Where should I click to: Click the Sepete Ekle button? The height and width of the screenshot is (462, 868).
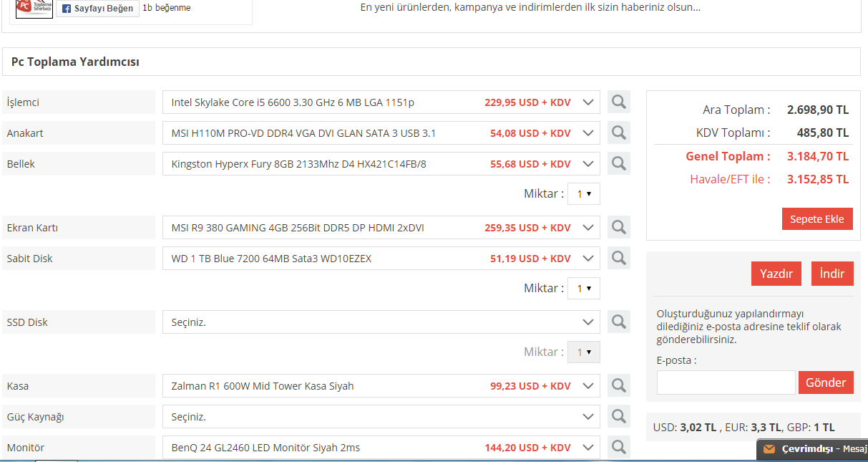coord(817,219)
